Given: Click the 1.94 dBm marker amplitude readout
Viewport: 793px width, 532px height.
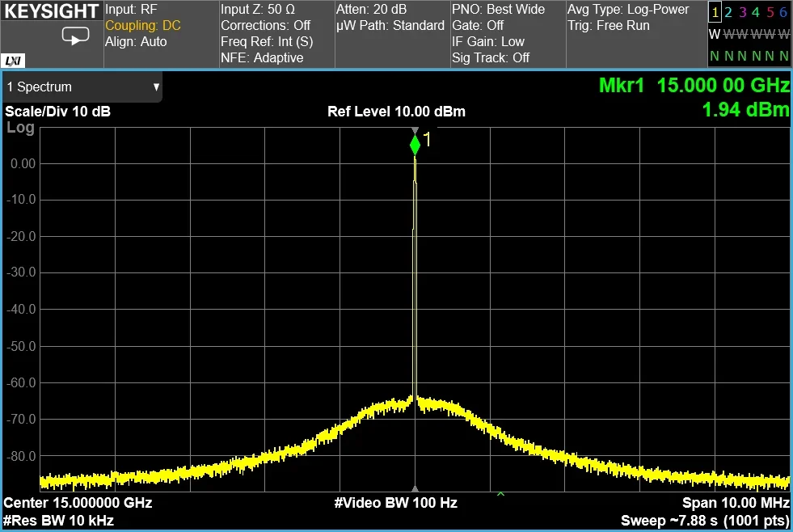Looking at the screenshot, I should pos(745,110).
